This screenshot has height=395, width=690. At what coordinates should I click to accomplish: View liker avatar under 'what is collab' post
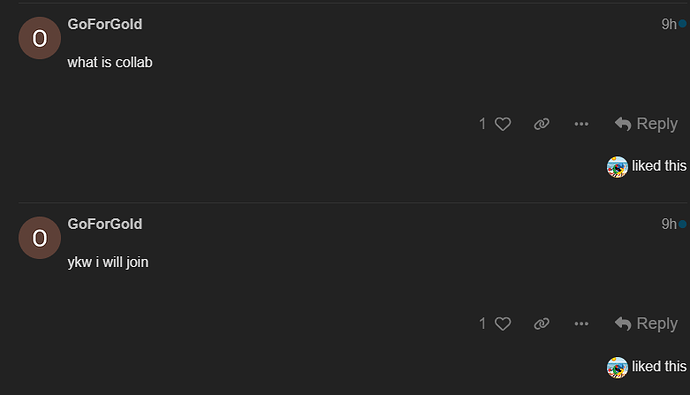pos(617,167)
